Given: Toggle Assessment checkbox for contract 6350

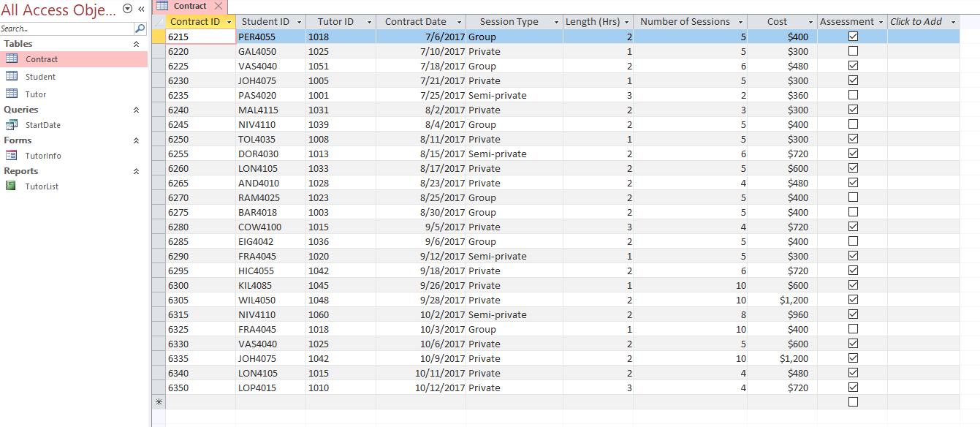Looking at the screenshot, I should pyautogui.click(x=853, y=388).
